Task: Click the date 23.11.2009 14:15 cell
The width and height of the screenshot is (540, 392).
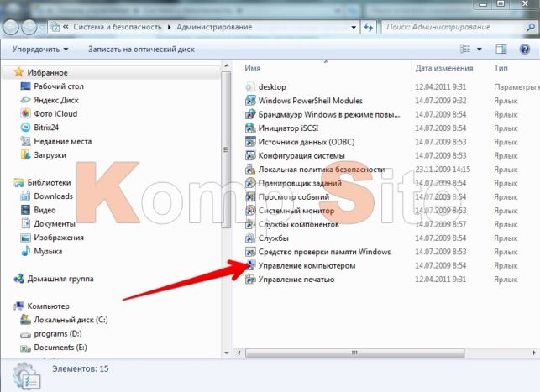Action: (x=443, y=170)
